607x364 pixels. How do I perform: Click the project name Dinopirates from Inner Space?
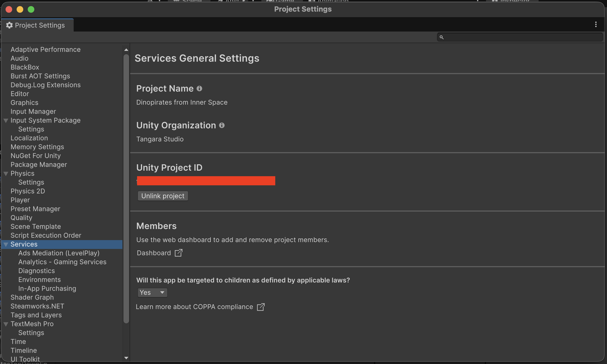point(182,102)
